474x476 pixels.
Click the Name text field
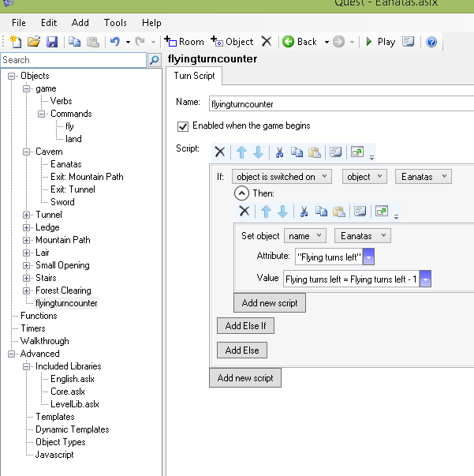click(339, 103)
